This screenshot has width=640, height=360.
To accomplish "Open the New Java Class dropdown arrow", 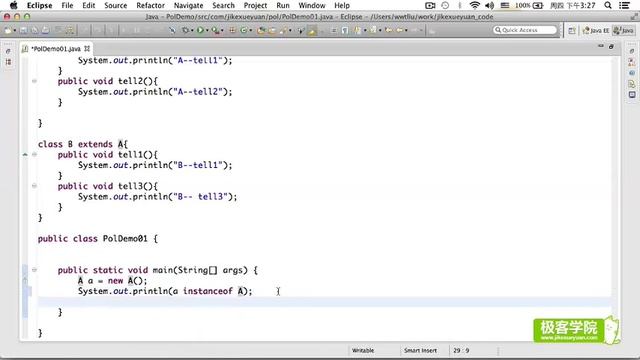I will pyautogui.click(x=251, y=31).
